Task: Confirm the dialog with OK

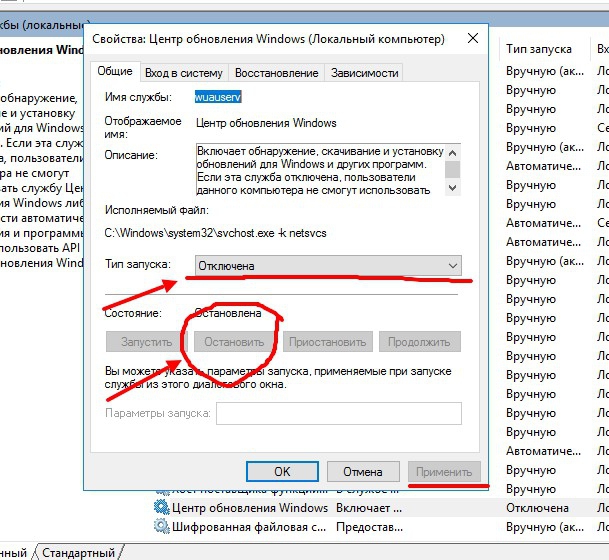Action: pyautogui.click(x=282, y=471)
